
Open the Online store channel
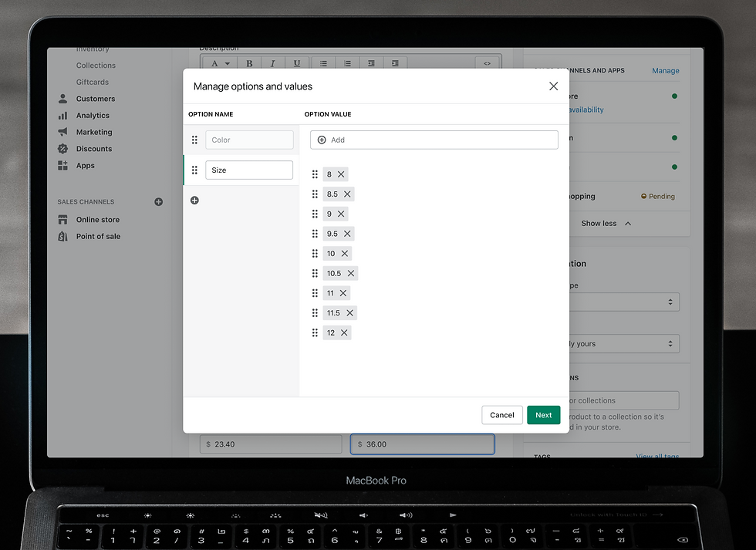(98, 220)
